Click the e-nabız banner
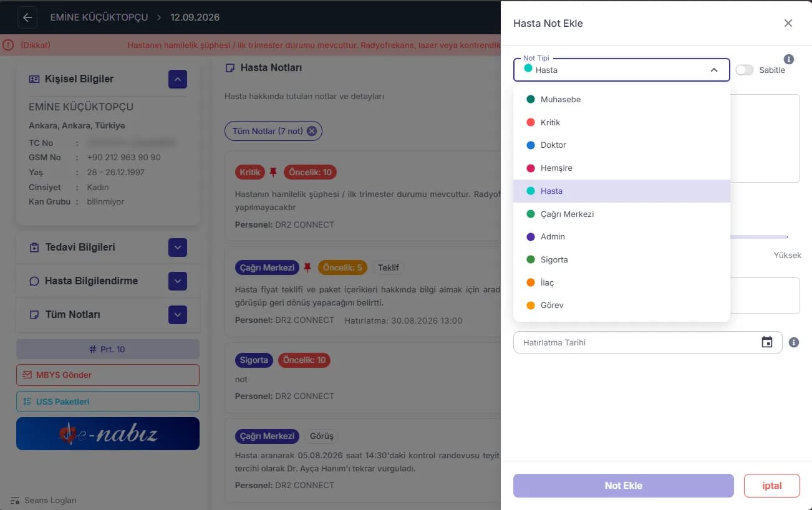This screenshot has width=812, height=510. tap(108, 433)
